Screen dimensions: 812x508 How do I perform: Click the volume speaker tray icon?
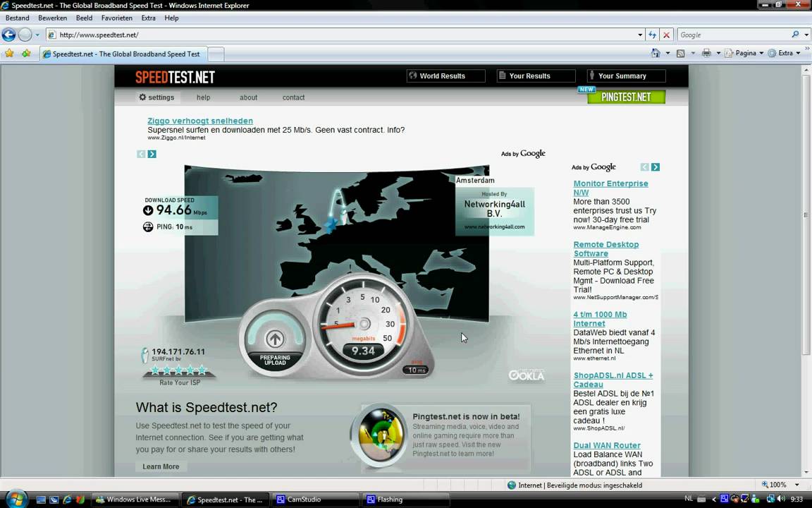tap(782, 499)
